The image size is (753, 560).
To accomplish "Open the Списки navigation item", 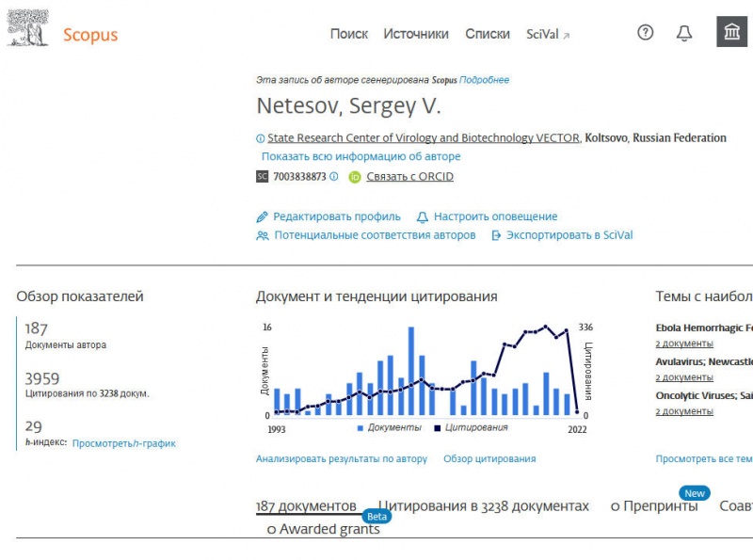I will (488, 34).
